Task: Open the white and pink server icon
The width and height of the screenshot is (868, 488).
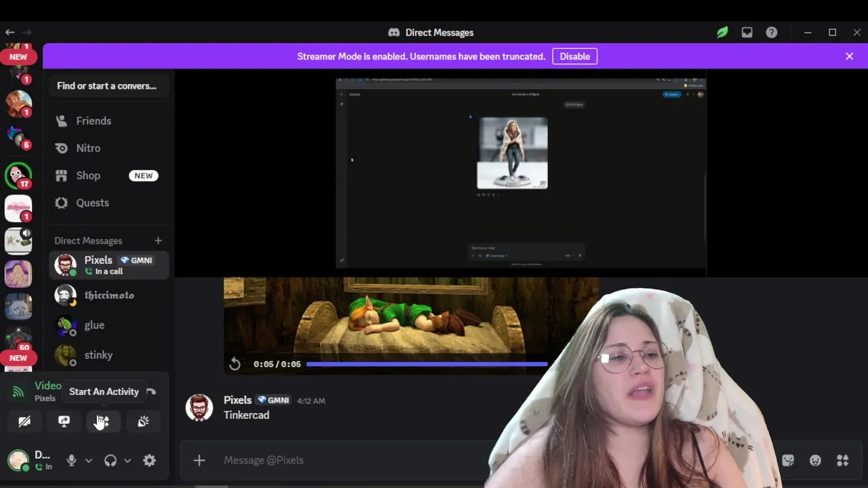Action: [18, 209]
